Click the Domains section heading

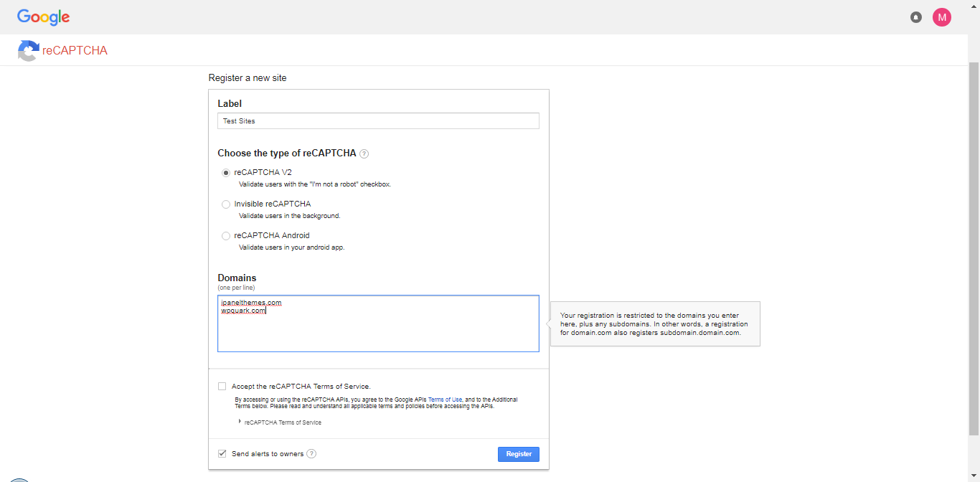pos(237,278)
